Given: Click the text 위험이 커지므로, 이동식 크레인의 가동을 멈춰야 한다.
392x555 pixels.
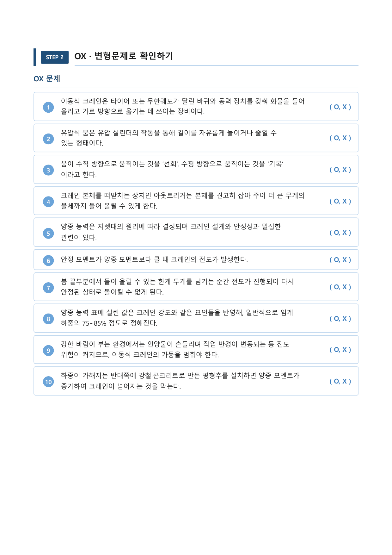Looking at the screenshot, I should 140,355.
